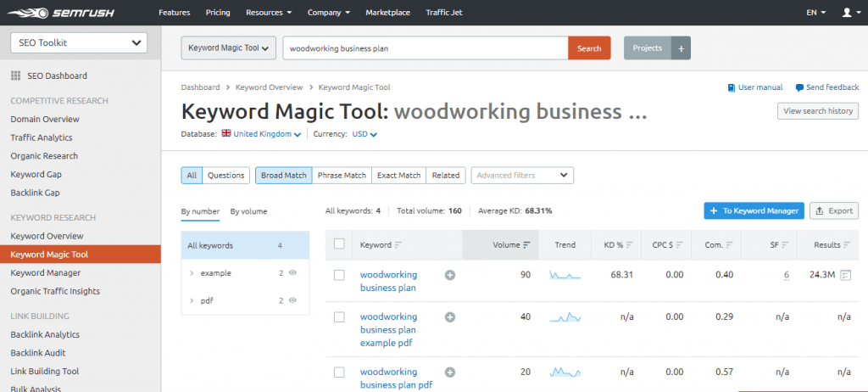Switch to By volume tab
Screen dimensions: 868x392
pyautogui.click(x=248, y=211)
